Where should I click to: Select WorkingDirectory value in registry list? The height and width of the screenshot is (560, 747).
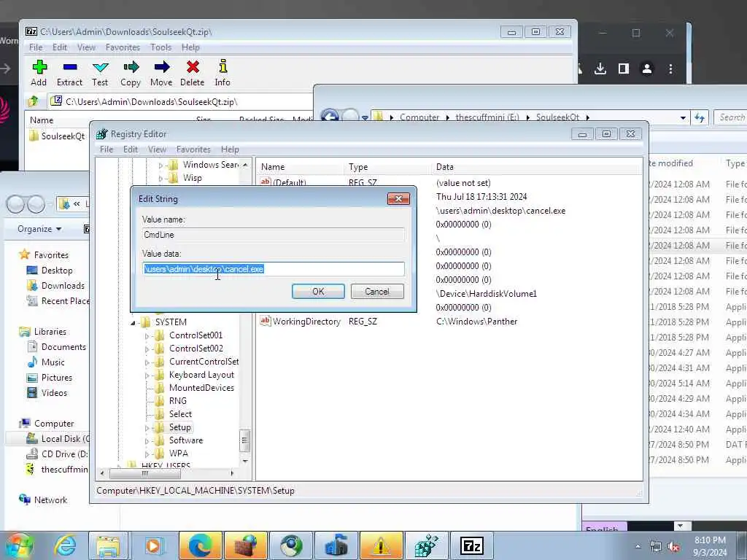306,322
